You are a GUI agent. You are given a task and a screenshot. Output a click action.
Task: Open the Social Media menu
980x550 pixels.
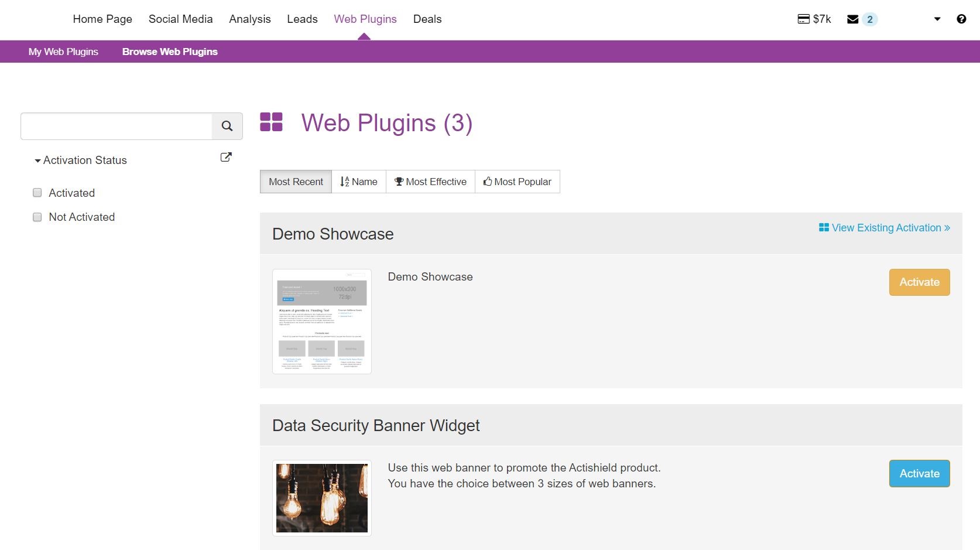tap(180, 19)
